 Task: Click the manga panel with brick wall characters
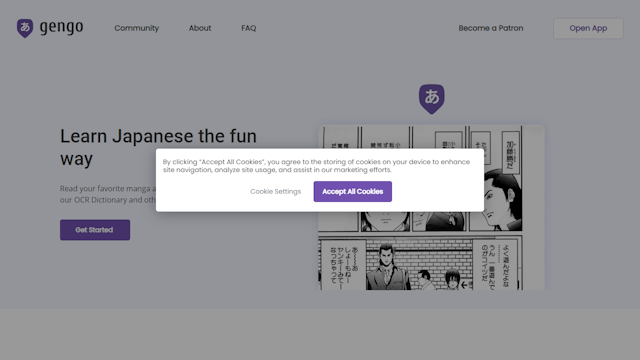(x=419, y=264)
